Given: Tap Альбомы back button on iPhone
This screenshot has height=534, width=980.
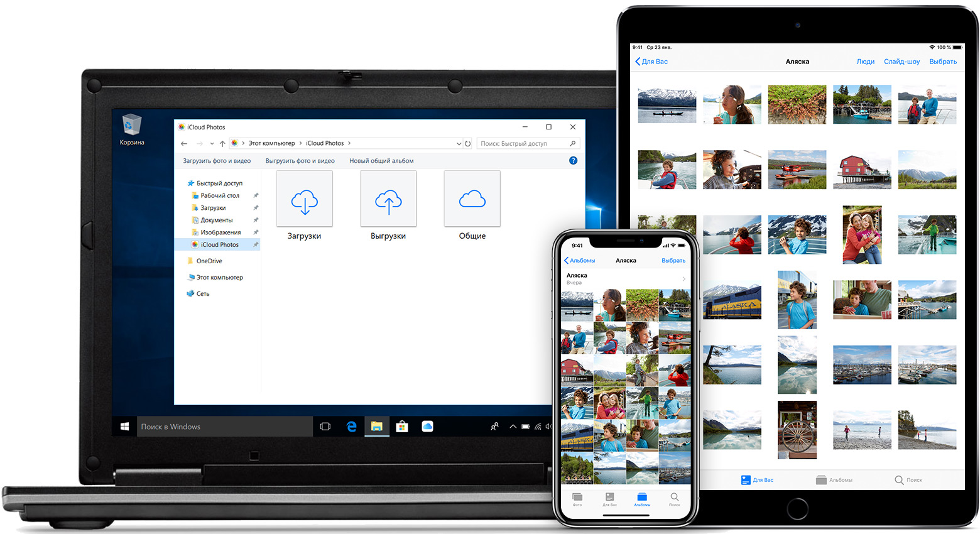Looking at the screenshot, I should (580, 260).
